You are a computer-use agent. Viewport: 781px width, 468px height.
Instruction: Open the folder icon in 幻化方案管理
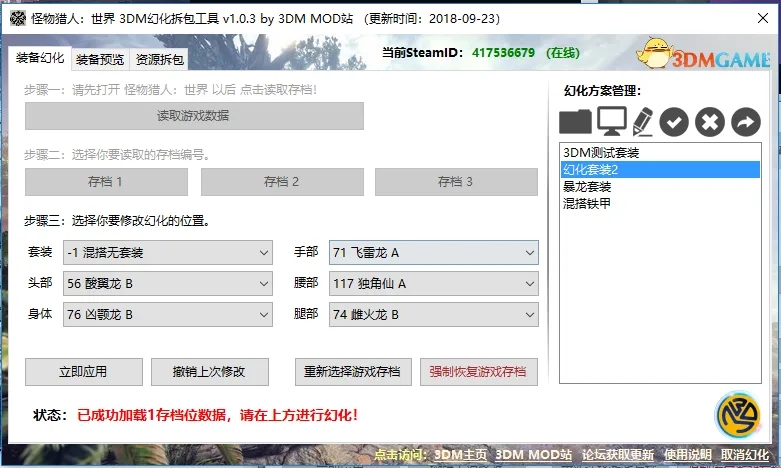click(575, 121)
